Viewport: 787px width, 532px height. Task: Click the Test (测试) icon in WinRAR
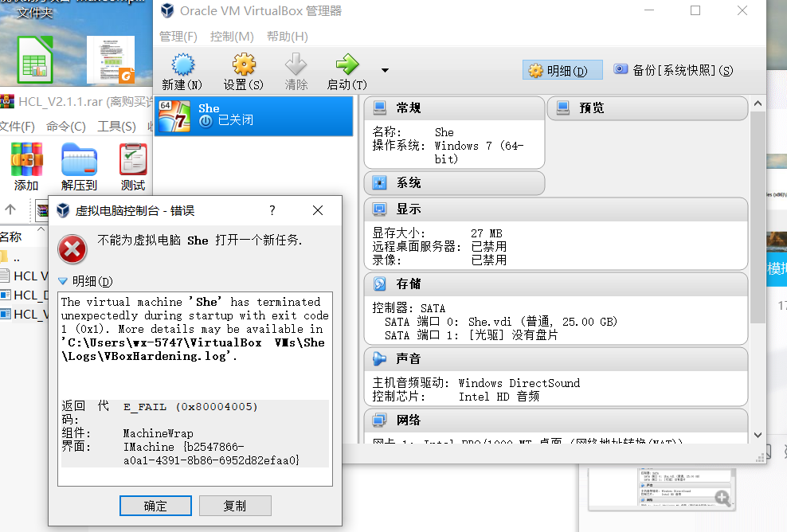click(x=133, y=159)
